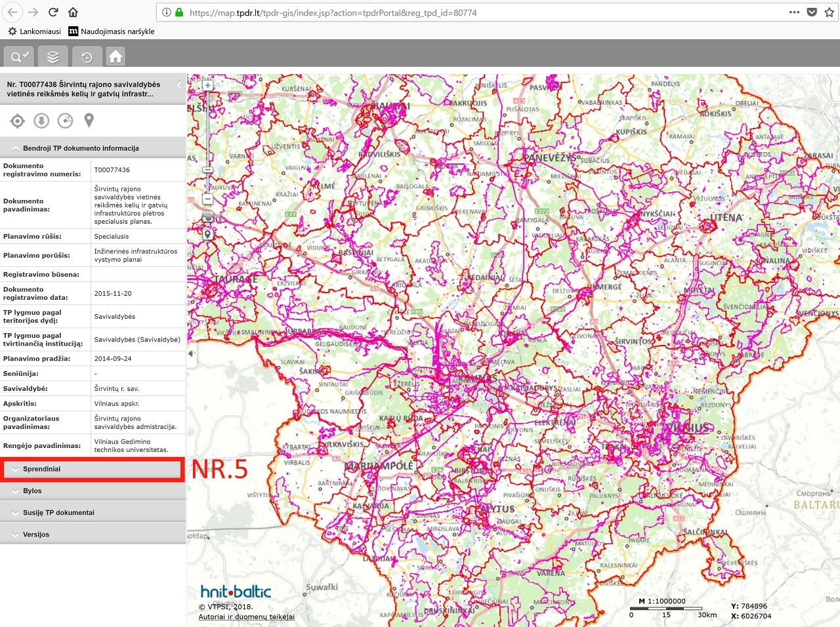Click the download arrow circle icon
The image size is (840, 627).
point(41,121)
